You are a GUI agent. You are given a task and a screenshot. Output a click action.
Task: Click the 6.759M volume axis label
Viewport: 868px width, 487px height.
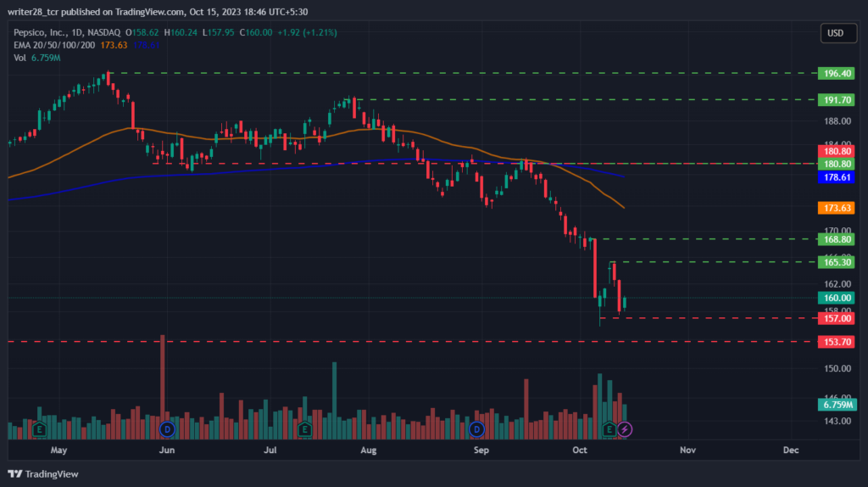coord(837,405)
